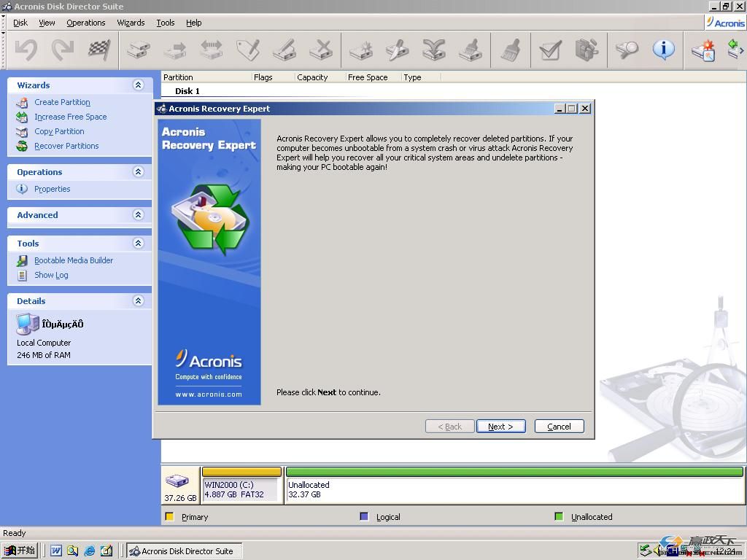Click the Properties link under Operations

click(52, 189)
